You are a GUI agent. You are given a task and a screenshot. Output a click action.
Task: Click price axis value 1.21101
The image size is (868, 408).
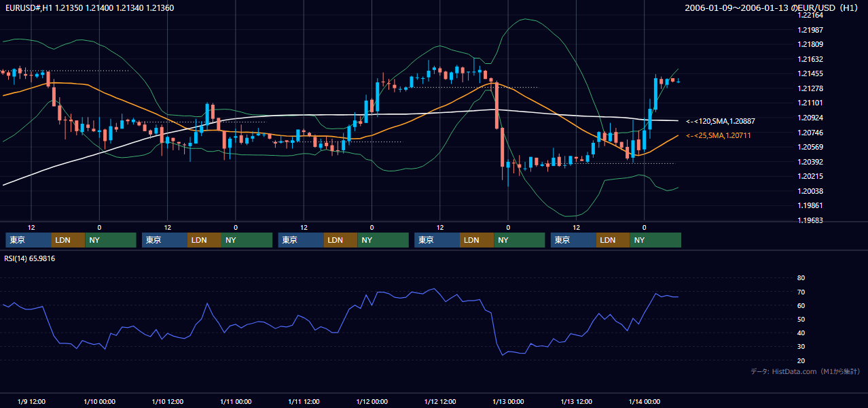(x=810, y=103)
